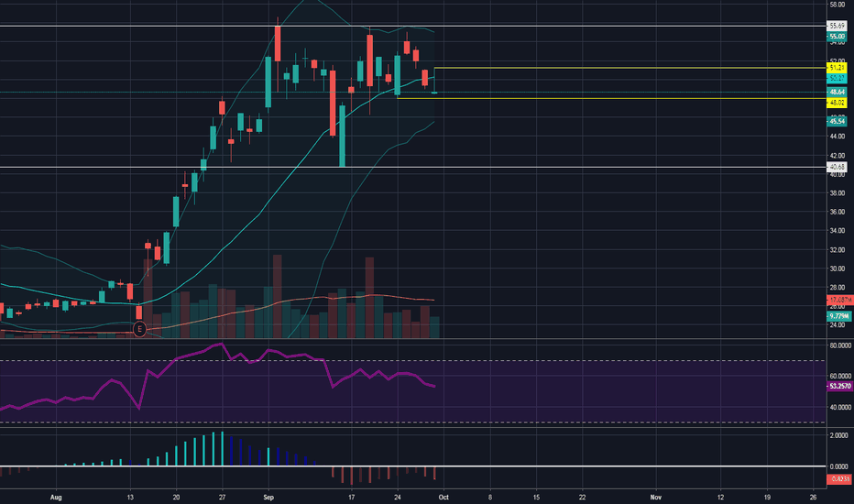Viewport: 854px width, 504px height.
Task: Click the 'Aug' label on the time axis
Action: coord(55,497)
